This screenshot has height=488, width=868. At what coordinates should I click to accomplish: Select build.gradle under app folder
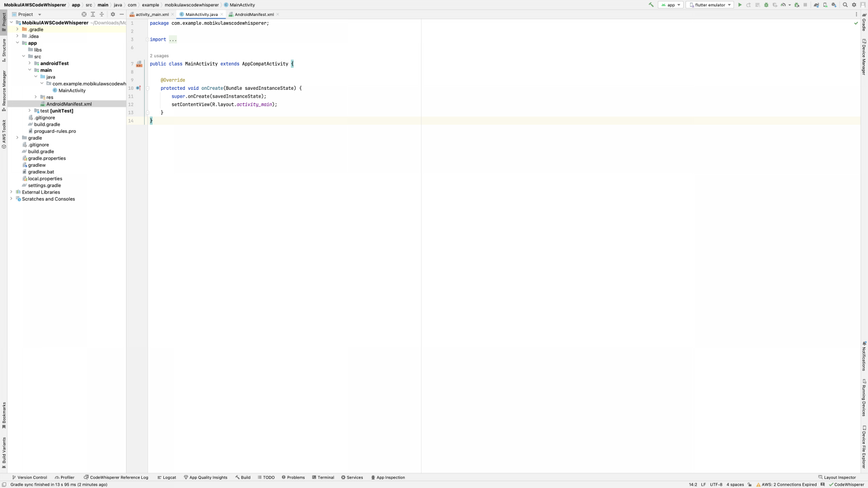(x=47, y=124)
